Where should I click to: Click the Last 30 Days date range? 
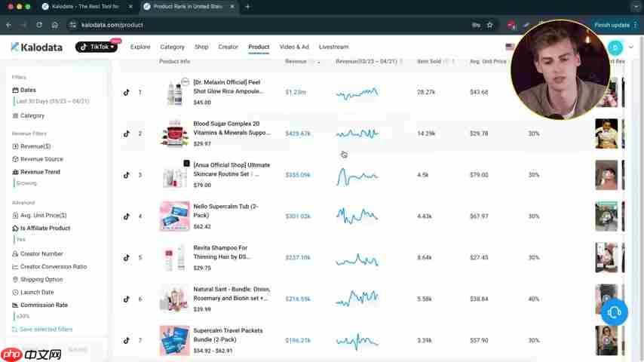pos(53,101)
